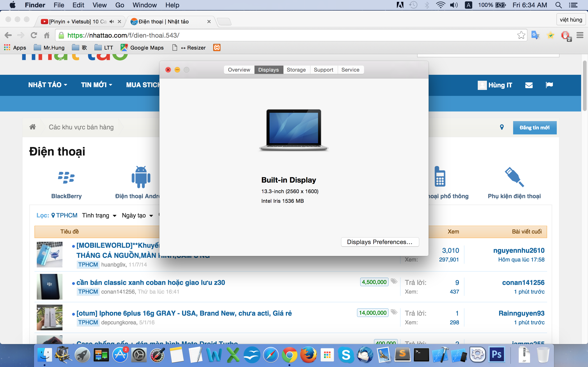Click the flag alerts icon in site header
This screenshot has height=367, width=588.
click(549, 85)
